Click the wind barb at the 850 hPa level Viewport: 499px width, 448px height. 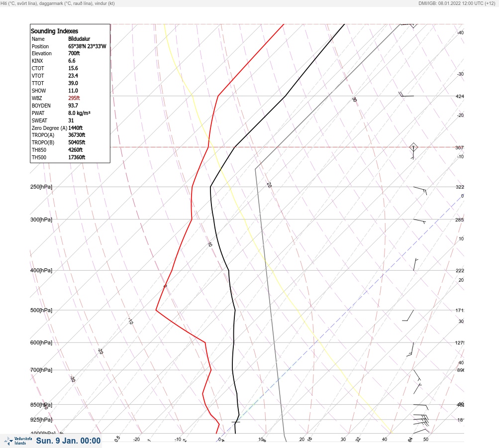[x=421, y=407]
